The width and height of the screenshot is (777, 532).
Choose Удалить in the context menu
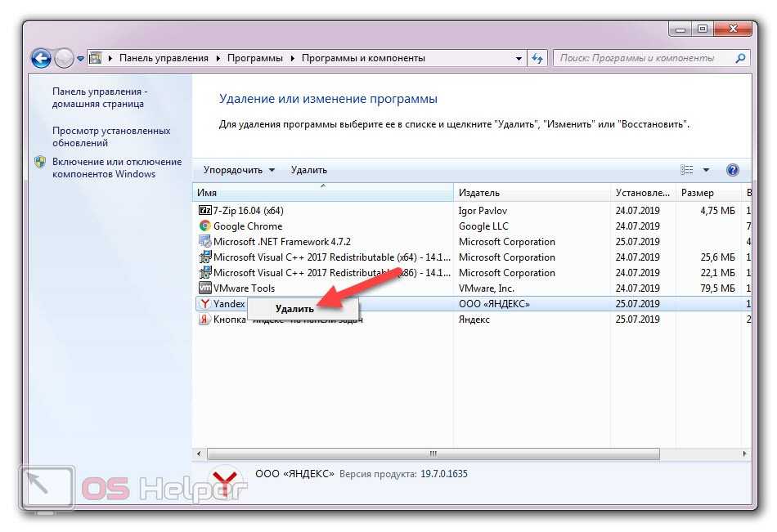294,309
